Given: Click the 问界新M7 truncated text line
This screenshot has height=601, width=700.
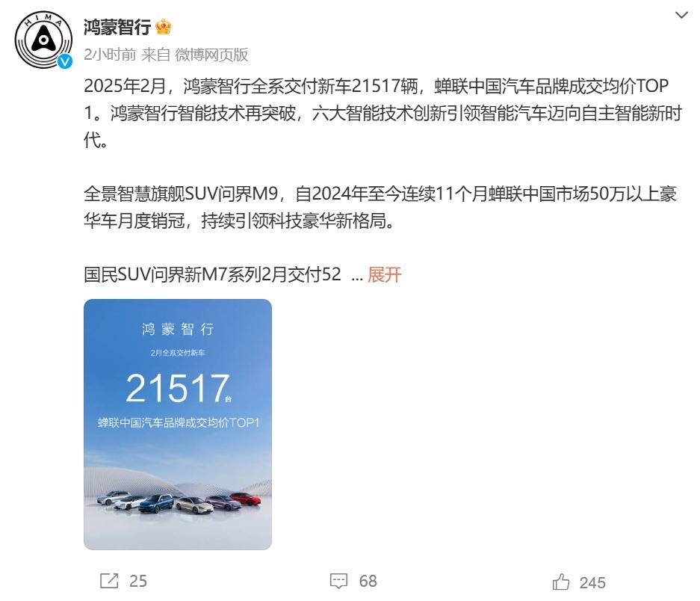Looking at the screenshot, I should (x=212, y=274).
